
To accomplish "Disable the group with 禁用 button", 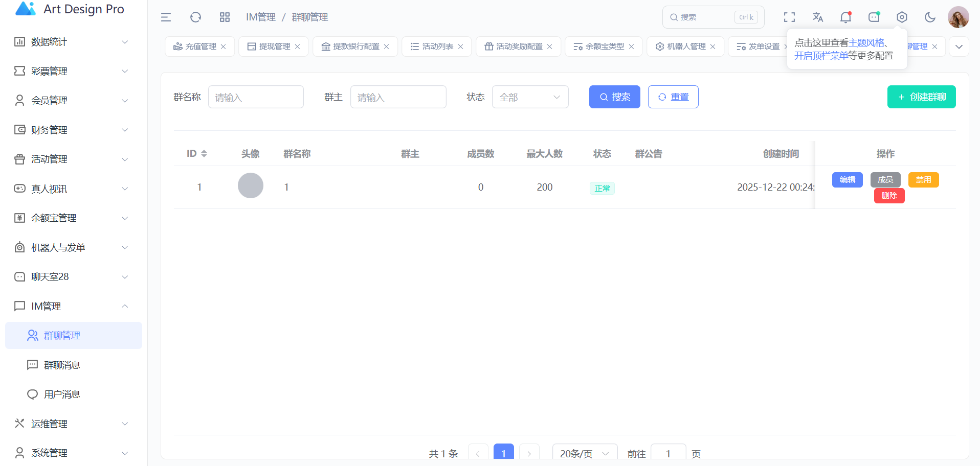I will [923, 180].
